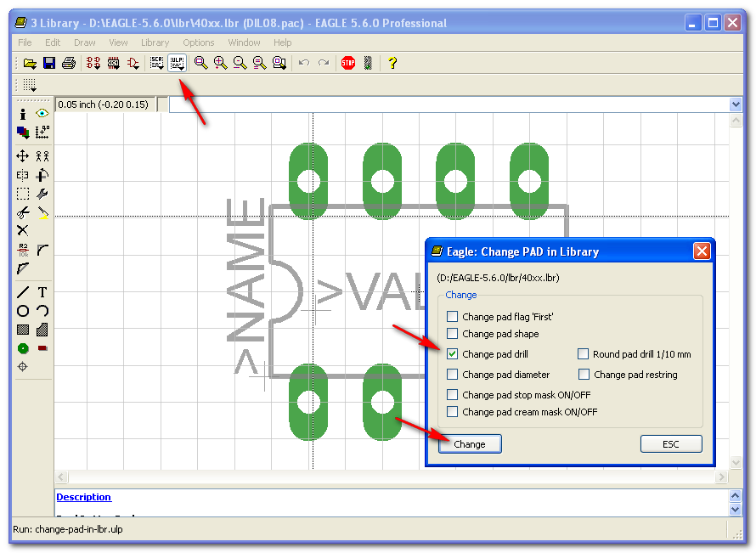Screen dimensions: 756x553
Task: Click the Zoom select area icon
Action: 279,63
